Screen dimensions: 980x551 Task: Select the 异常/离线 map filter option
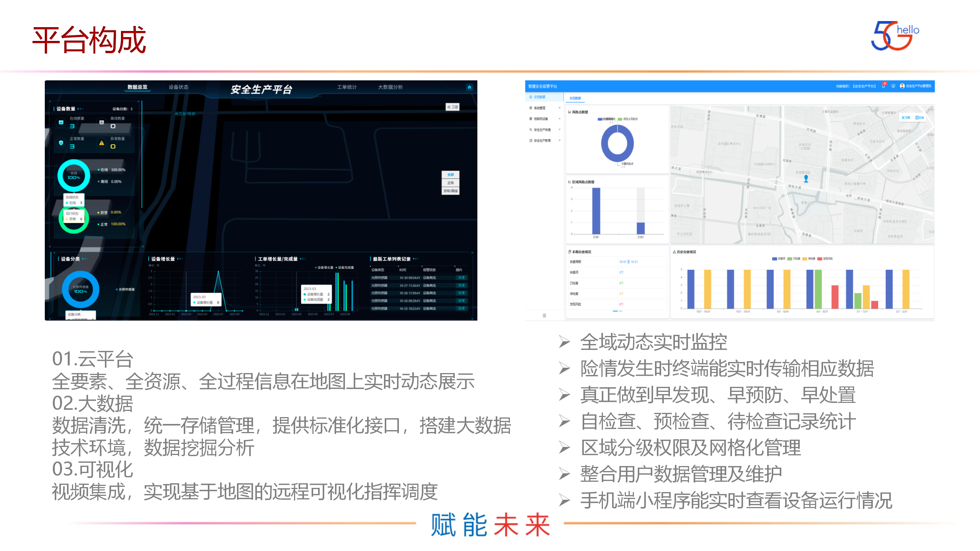[450, 191]
